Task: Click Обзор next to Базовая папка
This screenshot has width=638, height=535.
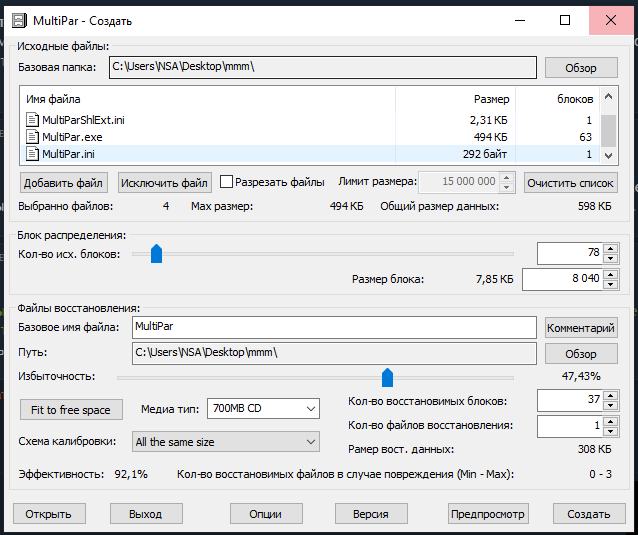Action: click(x=581, y=68)
